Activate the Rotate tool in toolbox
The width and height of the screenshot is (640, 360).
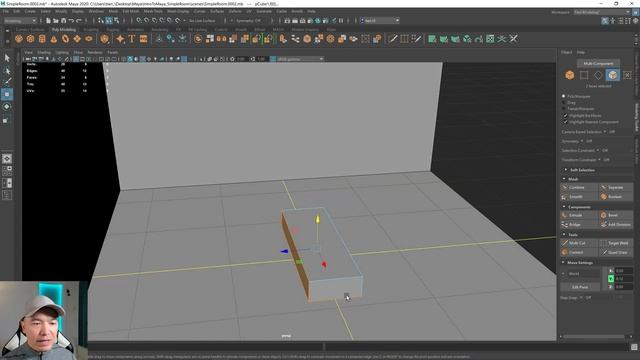[x=7, y=107]
